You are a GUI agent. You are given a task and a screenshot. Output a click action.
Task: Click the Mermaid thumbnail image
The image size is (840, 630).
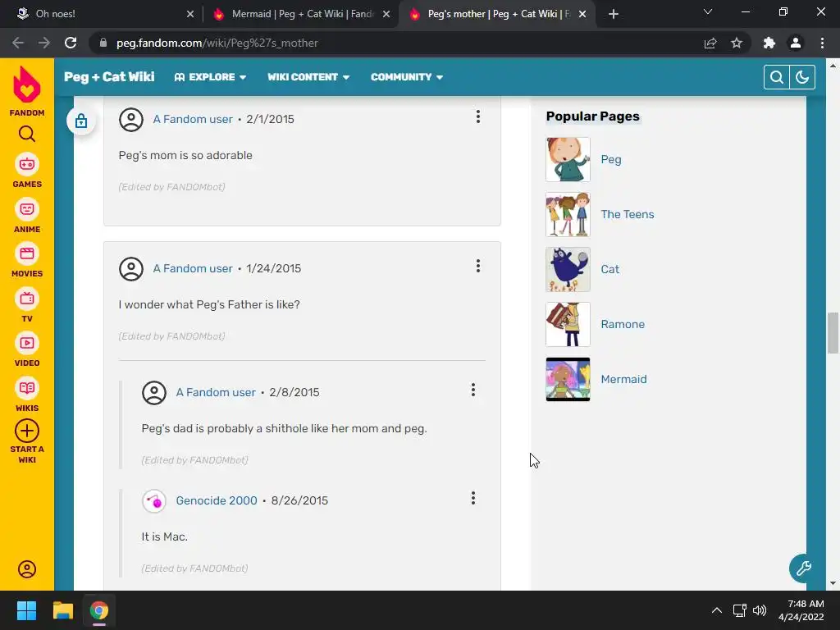coord(568,379)
